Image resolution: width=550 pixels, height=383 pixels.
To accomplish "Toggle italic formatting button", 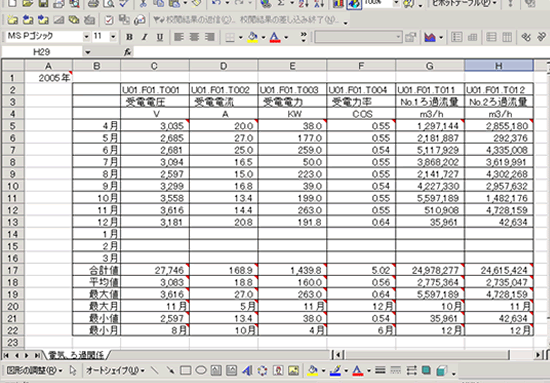I will [x=145, y=37].
